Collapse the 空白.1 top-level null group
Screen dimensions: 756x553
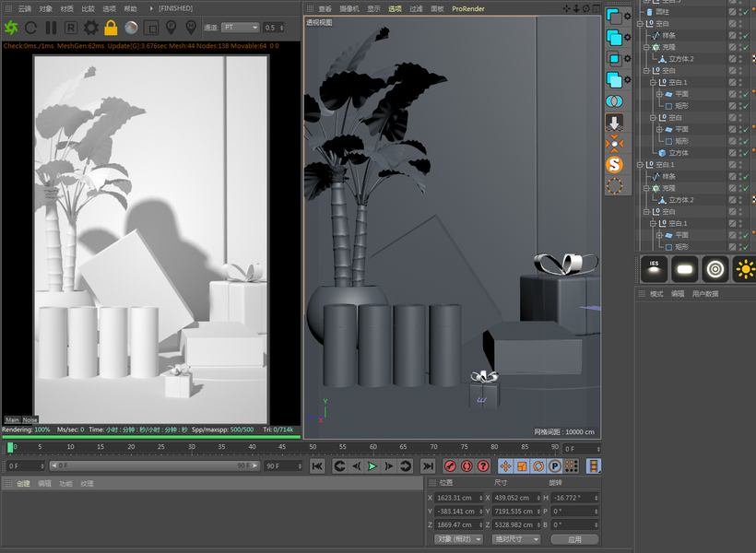click(x=640, y=165)
